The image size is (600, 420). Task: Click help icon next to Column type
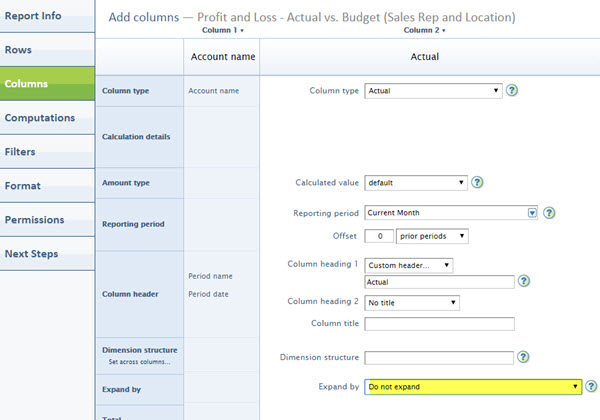point(512,91)
